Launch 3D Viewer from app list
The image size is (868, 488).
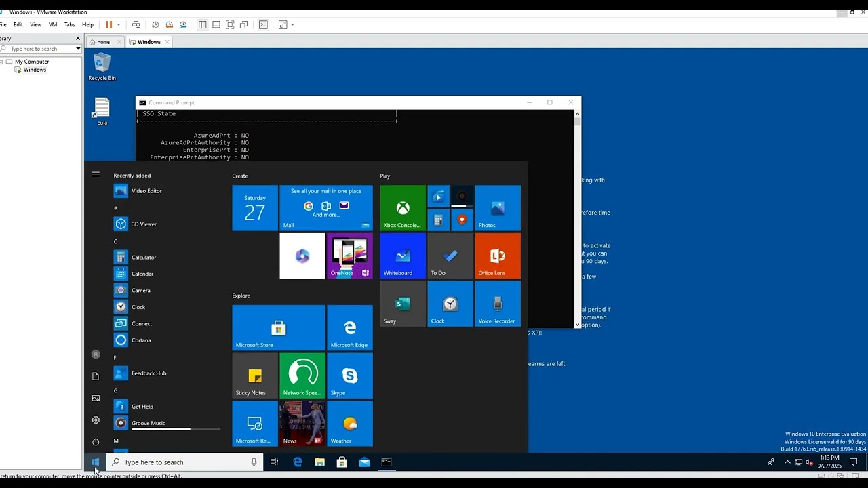coord(167,224)
